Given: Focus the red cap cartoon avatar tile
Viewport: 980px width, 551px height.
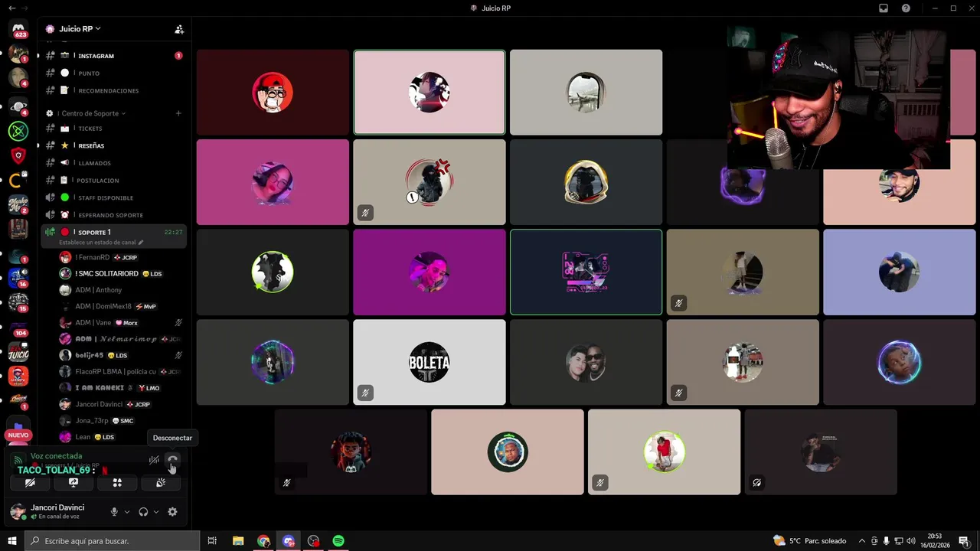Looking at the screenshot, I should tap(273, 93).
